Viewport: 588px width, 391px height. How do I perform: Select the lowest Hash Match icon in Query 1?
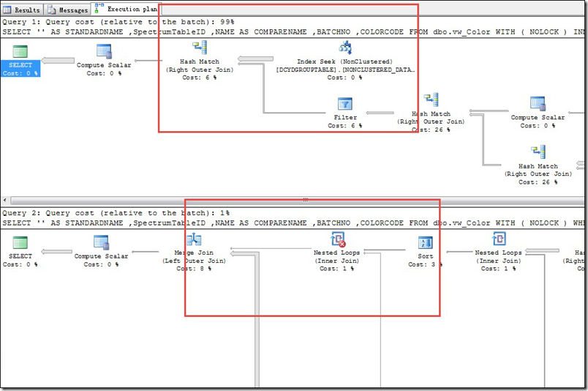[x=538, y=152]
